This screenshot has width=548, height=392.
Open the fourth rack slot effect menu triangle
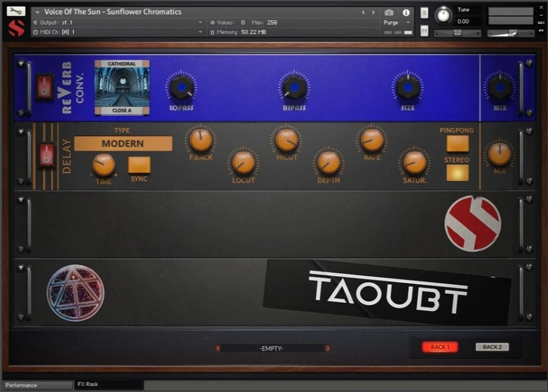tap(21, 268)
